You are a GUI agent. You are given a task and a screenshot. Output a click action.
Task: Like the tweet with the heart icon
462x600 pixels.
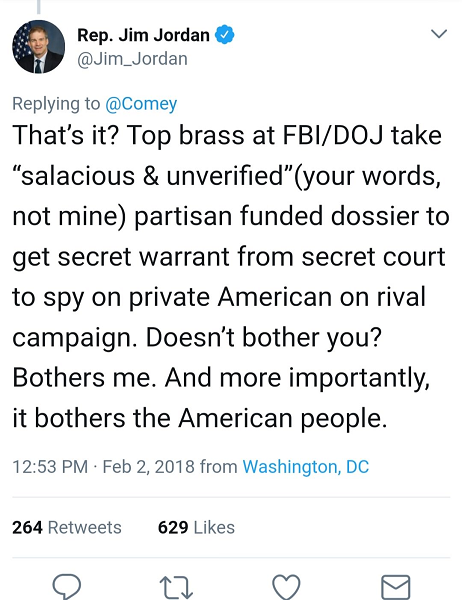(286, 587)
